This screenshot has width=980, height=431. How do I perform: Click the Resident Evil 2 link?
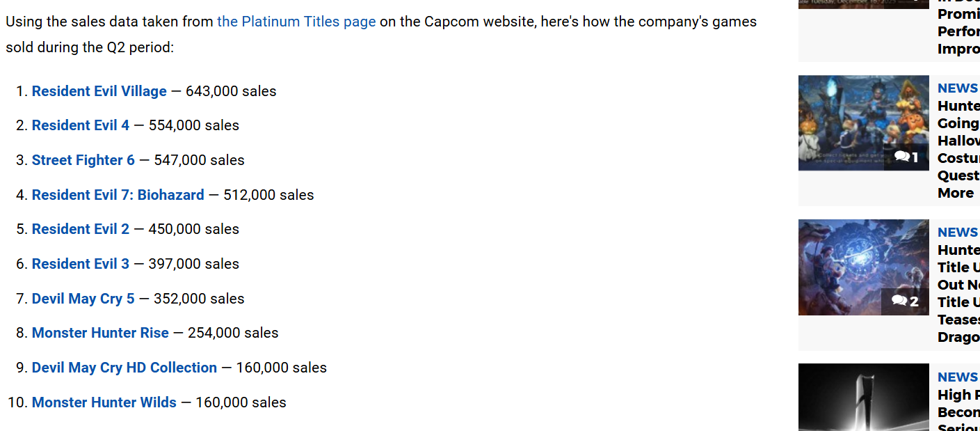[81, 229]
